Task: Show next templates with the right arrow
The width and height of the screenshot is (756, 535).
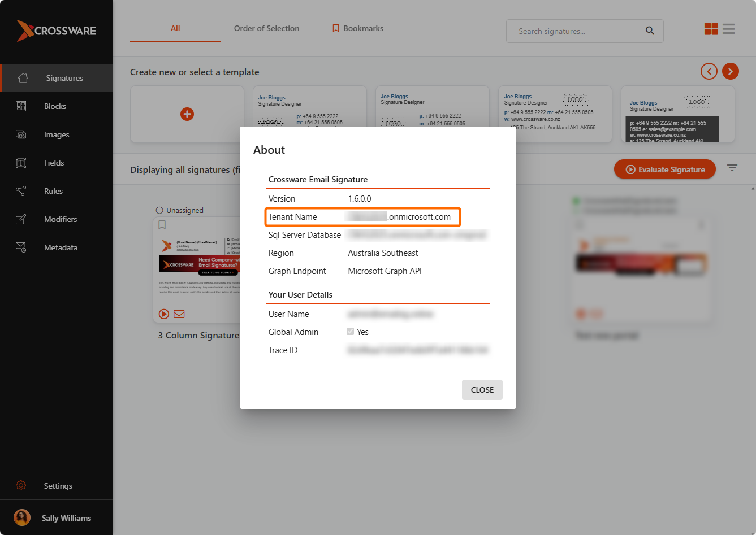Action: tap(731, 71)
